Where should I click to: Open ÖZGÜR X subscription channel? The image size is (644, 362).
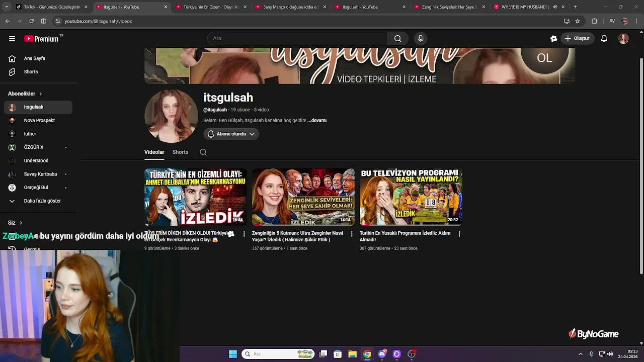[x=38, y=147]
